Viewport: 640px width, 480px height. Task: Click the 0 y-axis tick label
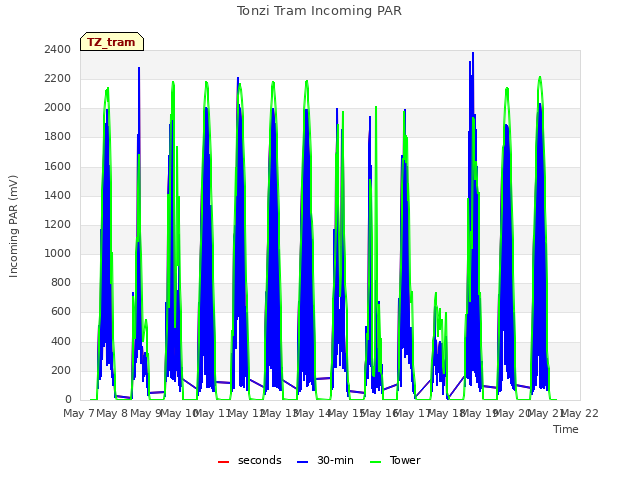point(68,400)
